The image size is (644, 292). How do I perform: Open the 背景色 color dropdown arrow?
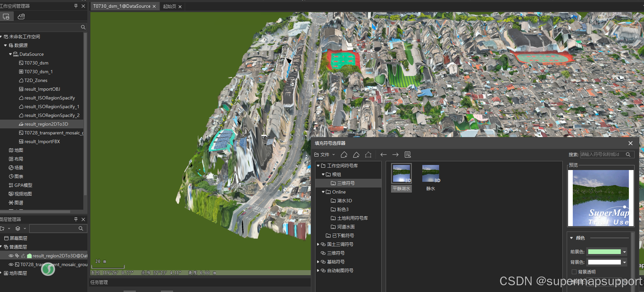coord(625,262)
